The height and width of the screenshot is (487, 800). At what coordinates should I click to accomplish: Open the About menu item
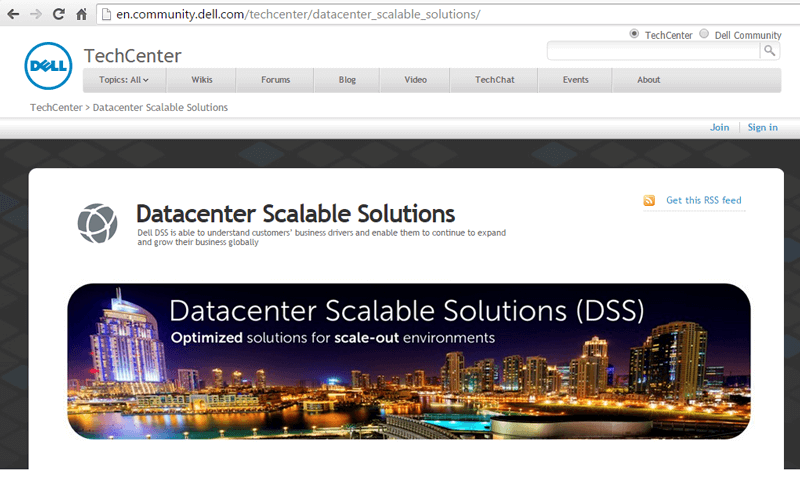648,80
